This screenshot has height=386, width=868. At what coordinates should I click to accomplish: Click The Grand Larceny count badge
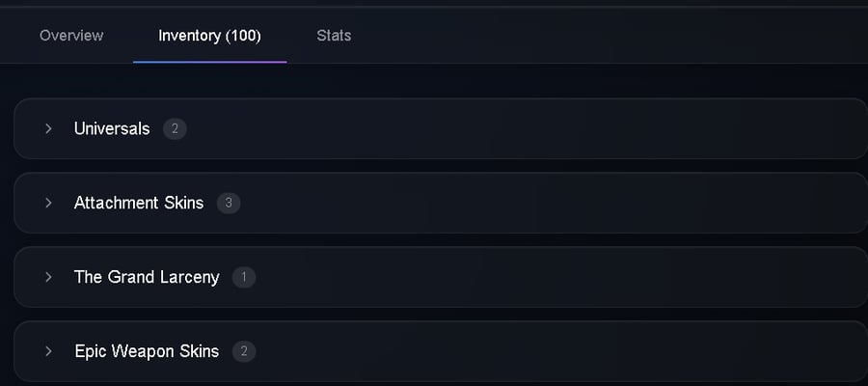click(x=244, y=278)
